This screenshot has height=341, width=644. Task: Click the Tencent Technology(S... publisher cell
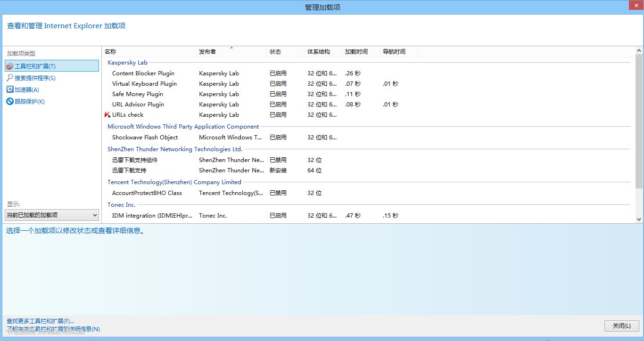click(x=231, y=193)
